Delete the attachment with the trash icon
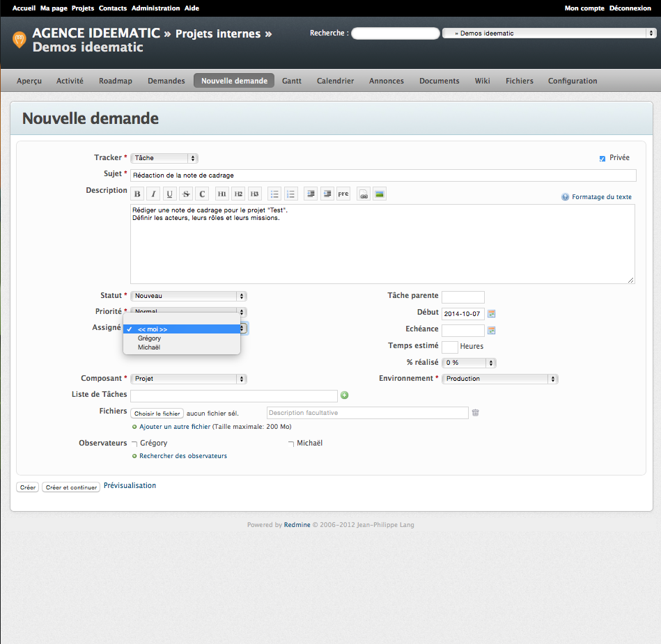Viewport: 661px width, 644px height. pyautogui.click(x=476, y=413)
